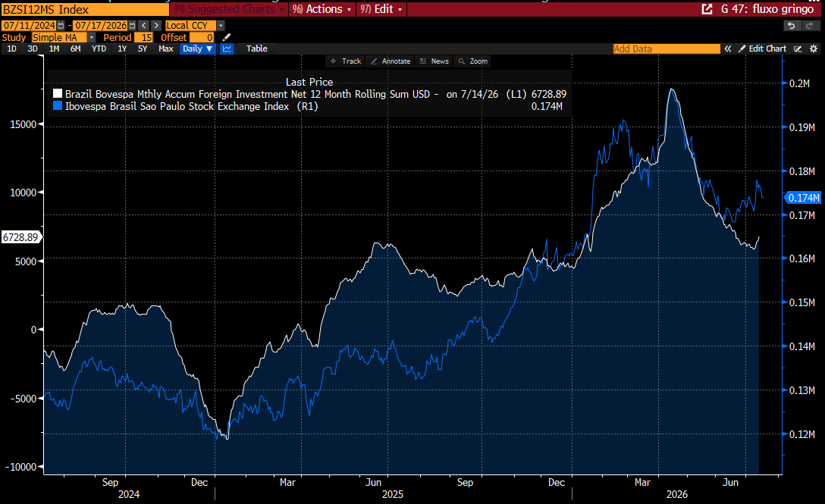
Task: Toggle the white Foreign Investment series swatch
Action: pyautogui.click(x=58, y=94)
